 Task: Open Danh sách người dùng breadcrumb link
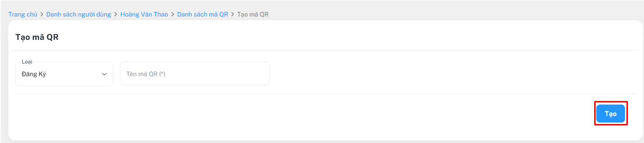pos(79,14)
